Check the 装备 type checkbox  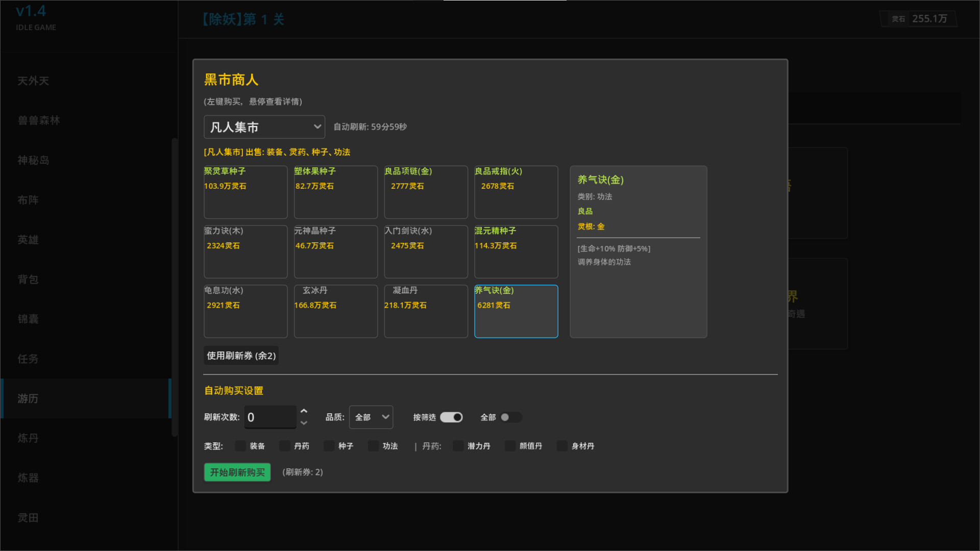coord(240,446)
